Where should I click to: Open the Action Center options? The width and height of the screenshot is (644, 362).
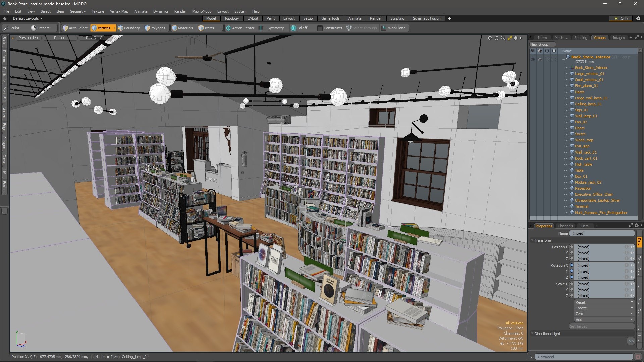point(240,28)
